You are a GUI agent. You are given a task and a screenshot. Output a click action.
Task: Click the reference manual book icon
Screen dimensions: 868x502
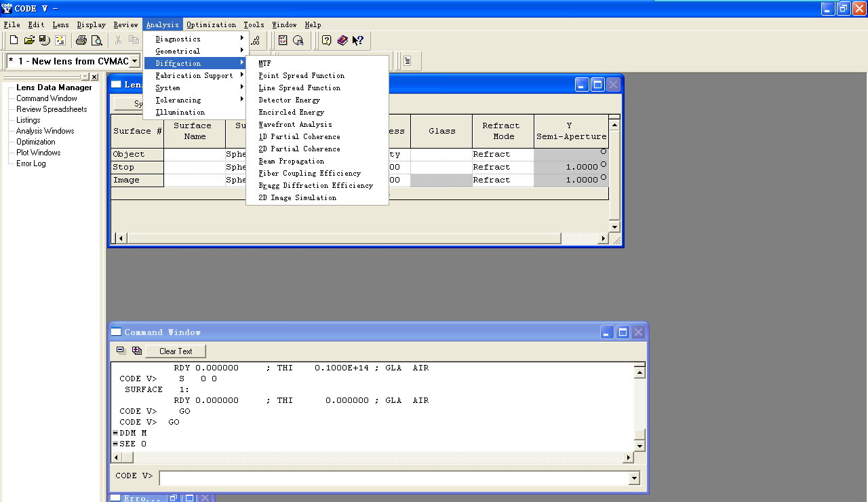342,41
